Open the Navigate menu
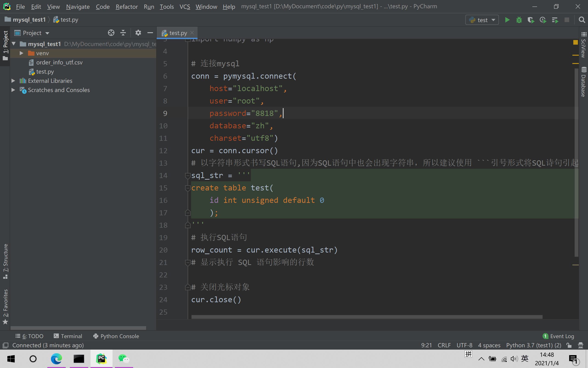The height and width of the screenshot is (368, 588). 78,7
